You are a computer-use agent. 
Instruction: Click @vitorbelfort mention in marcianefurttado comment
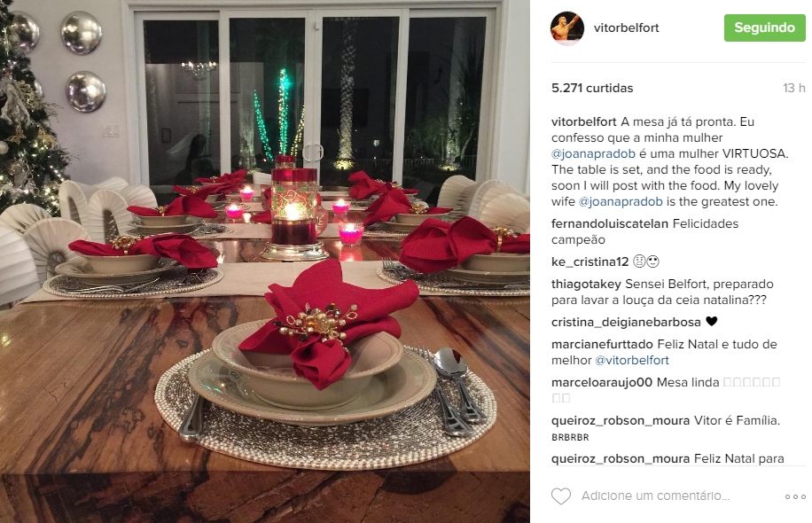tap(632, 361)
